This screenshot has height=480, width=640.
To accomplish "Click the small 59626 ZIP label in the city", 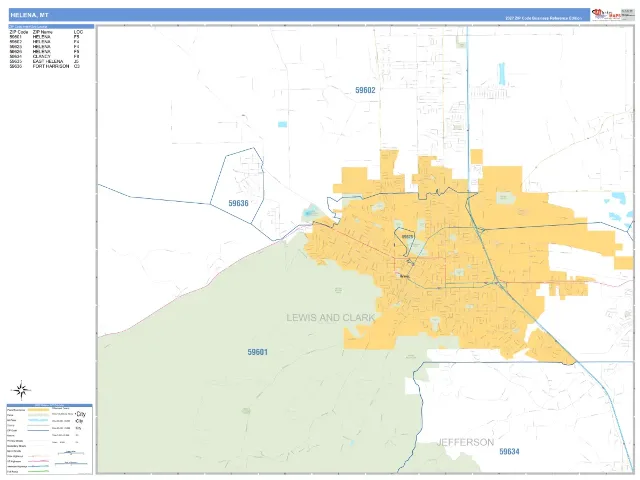I will (407, 236).
